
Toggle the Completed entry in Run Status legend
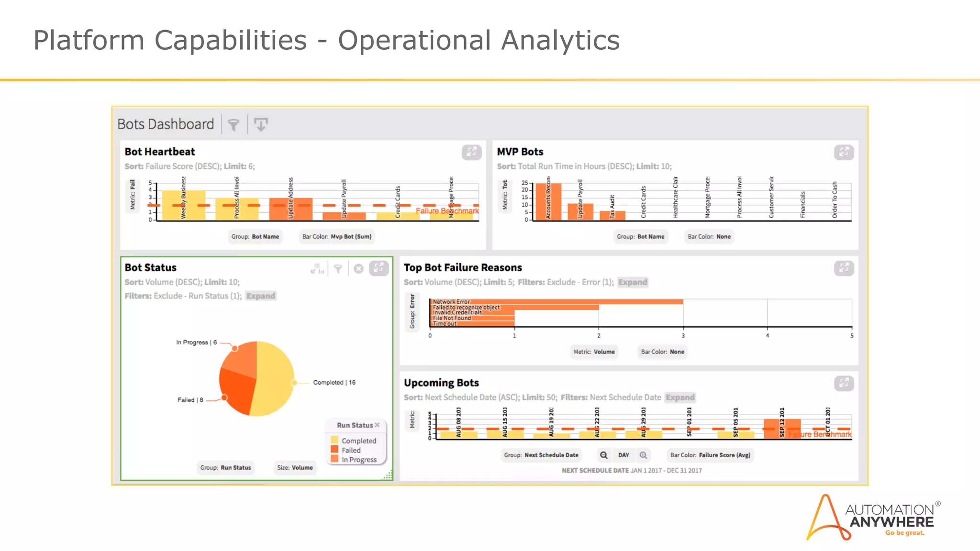pyautogui.click(x=358, y=441)
